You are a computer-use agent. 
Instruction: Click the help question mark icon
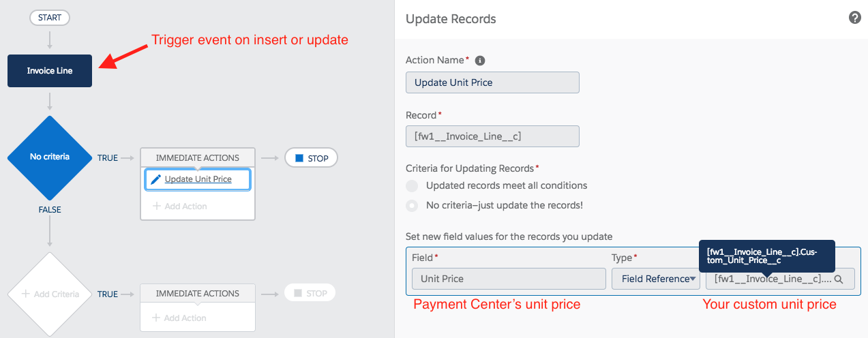click(854, 18)
